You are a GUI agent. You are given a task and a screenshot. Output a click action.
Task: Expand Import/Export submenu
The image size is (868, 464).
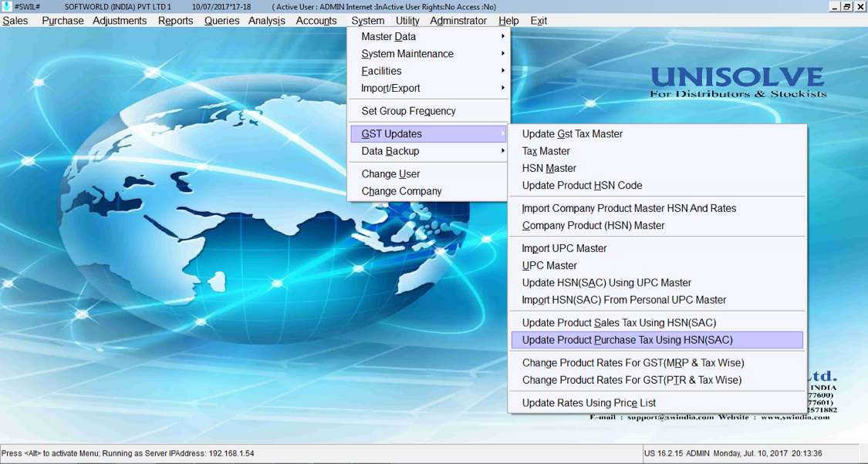coord(428,88)
